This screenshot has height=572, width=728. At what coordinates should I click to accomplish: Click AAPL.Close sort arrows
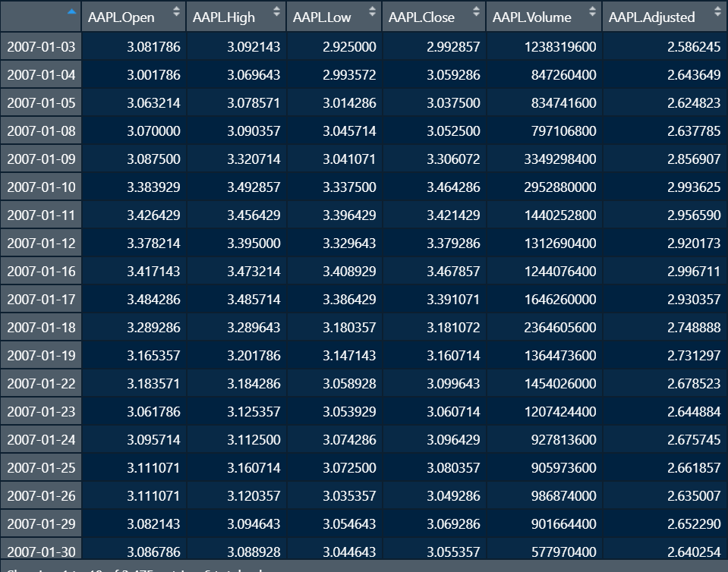477,12
